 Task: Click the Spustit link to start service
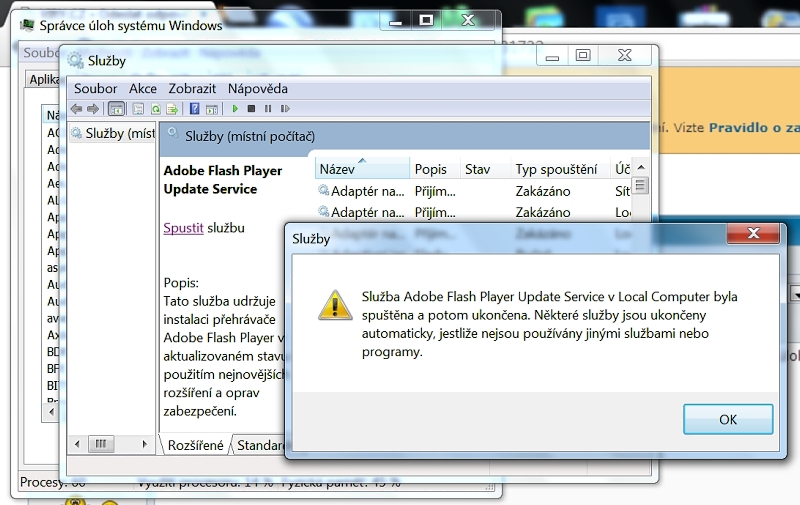click(x=183, y=228)
